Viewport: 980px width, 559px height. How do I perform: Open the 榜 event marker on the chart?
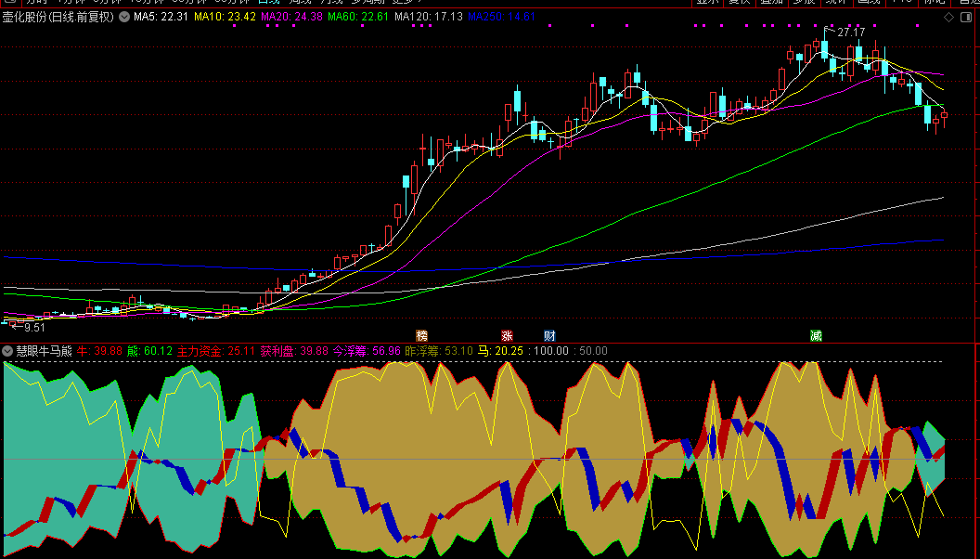(x=422, y=336)
